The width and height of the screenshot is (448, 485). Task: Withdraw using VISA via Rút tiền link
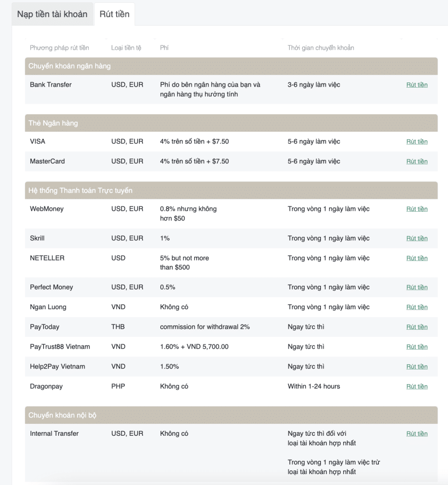[x=417, y=141]
